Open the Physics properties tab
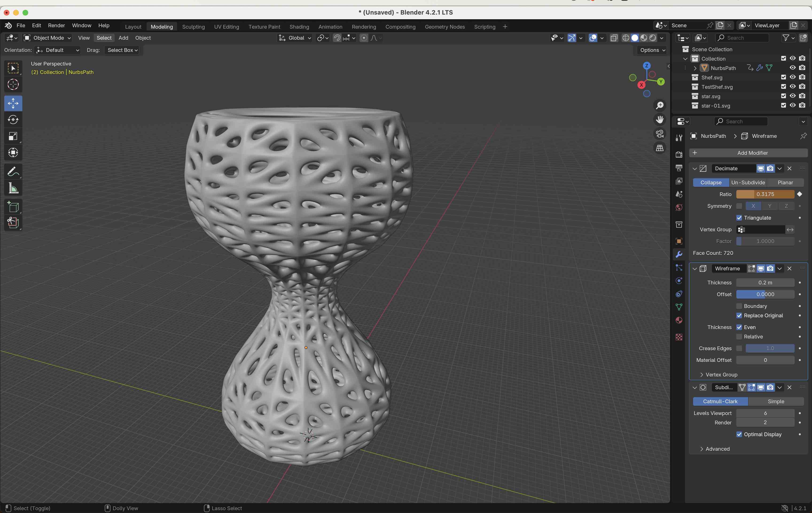Image resolution: width=812 pixels, height=513 pixels. coord(679,281)
